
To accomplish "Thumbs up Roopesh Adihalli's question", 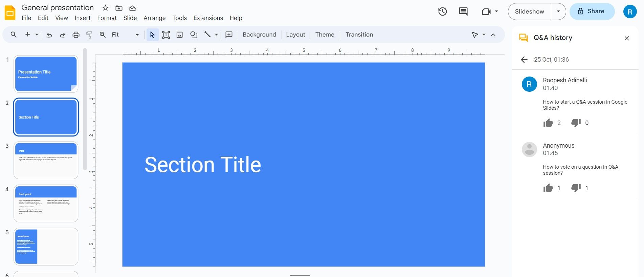I will click(x=548, y=123).
